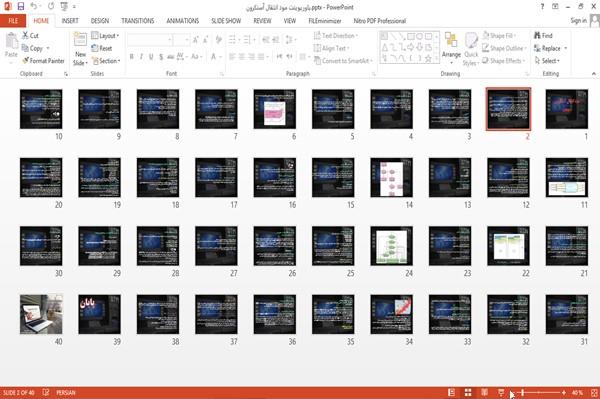The height and width of the screenshot is (399, 600).
Task: Click PERSIAN language in status bar
Action: point(66,392)
